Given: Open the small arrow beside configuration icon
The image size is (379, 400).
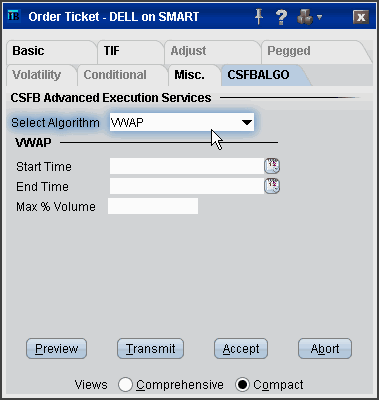Looking at the screenshot, I should coord(319,17).
